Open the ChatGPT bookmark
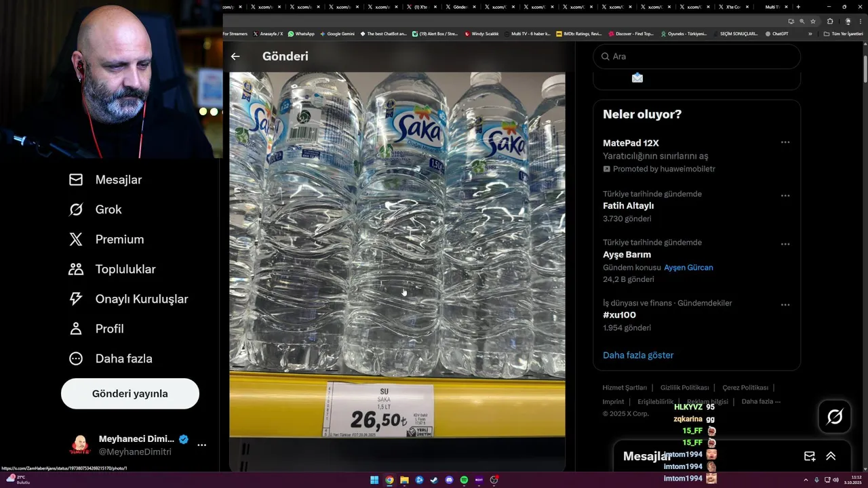This screenshot has width=868, height=488. point(776,34)
